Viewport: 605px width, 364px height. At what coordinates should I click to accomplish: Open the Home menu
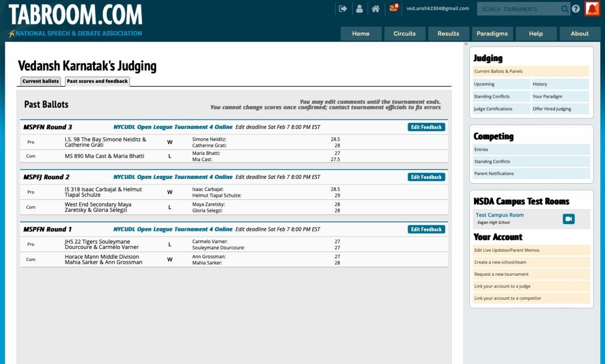[361, 34]
